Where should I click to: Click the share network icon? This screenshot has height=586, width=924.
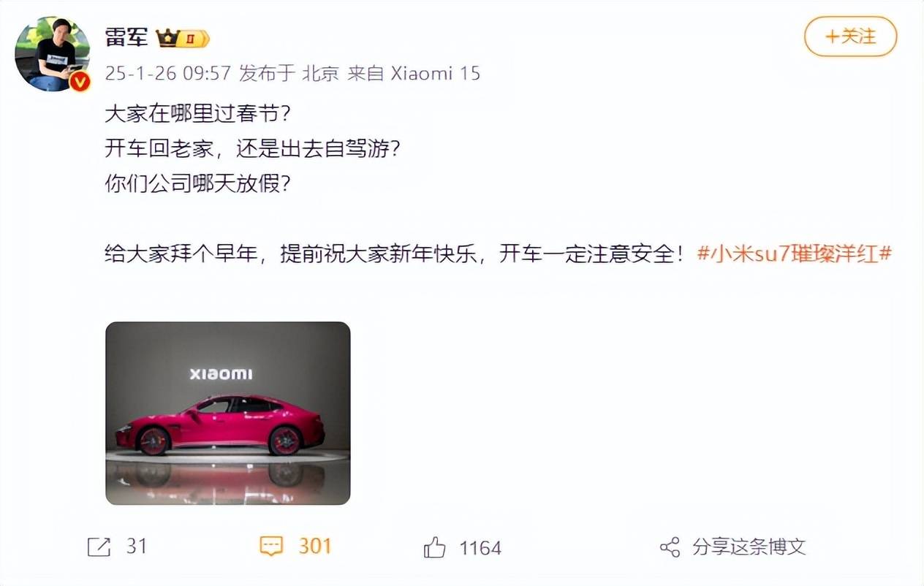670,547
